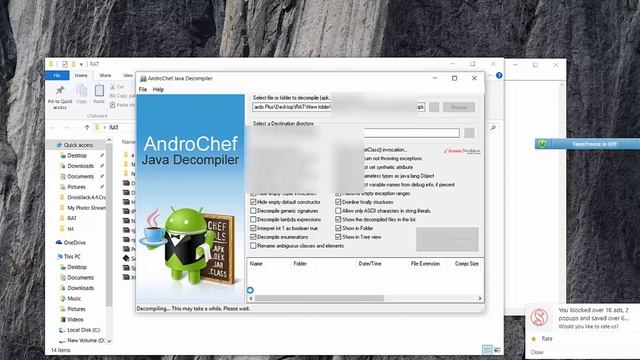
Task: Click breadcrumb chevron before RAT
Action: (x=105, y=128)
